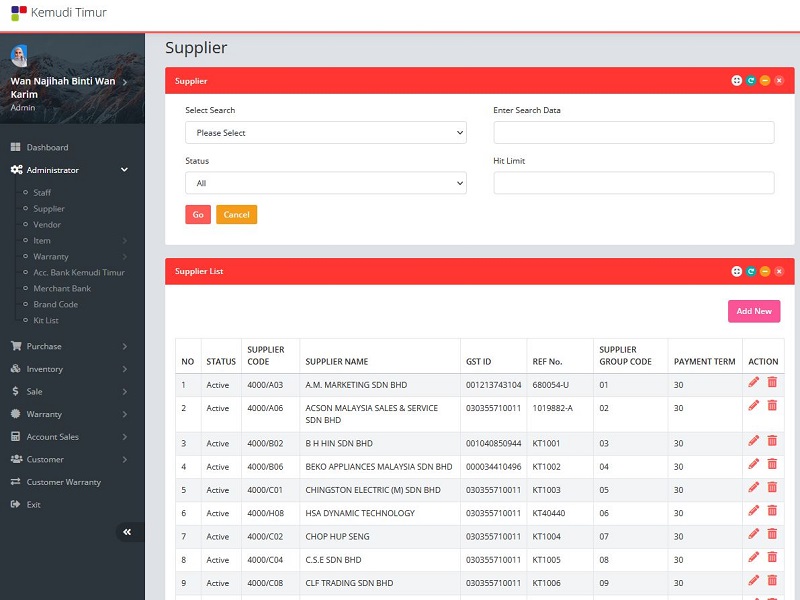The height and width of the screenshot is (600, 800).
Task: Minimize the Supplier List panel
Action: click(765, 271)
